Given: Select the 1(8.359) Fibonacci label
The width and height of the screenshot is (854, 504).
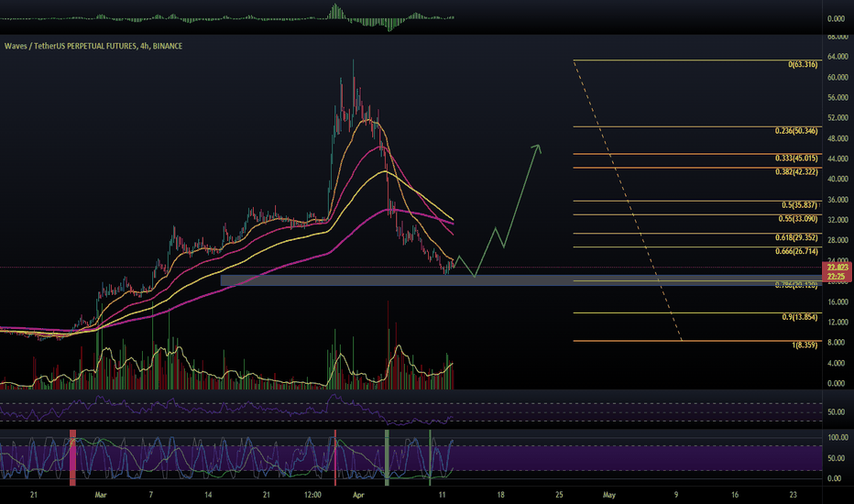Looking at the screenshot, I should 805,345.
